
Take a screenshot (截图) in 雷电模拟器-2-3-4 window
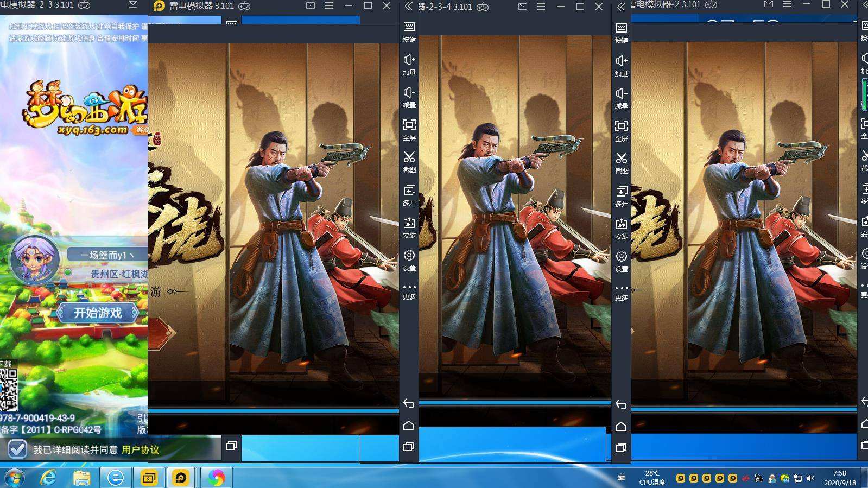coord(621,162)
